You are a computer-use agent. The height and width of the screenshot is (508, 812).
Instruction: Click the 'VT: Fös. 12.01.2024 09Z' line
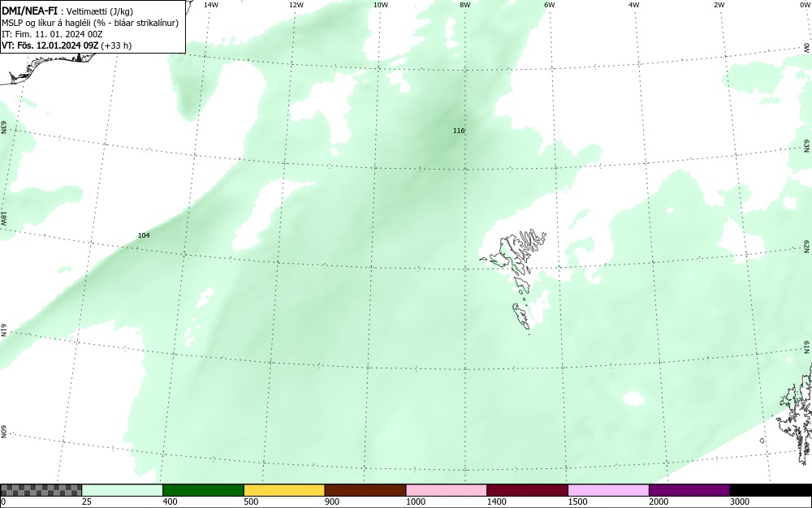coord(67,45)
